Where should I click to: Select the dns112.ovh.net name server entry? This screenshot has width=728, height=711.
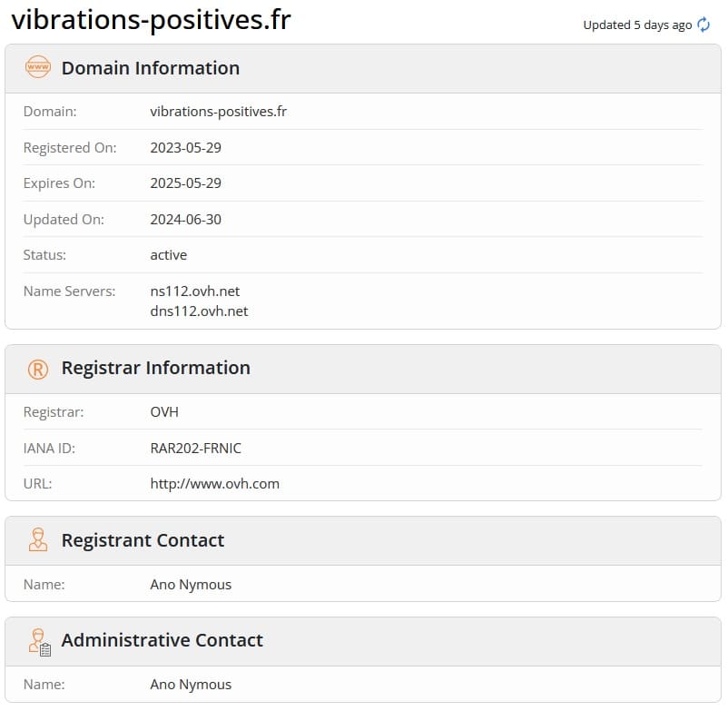pyautogui.click(x=199, y=311)
